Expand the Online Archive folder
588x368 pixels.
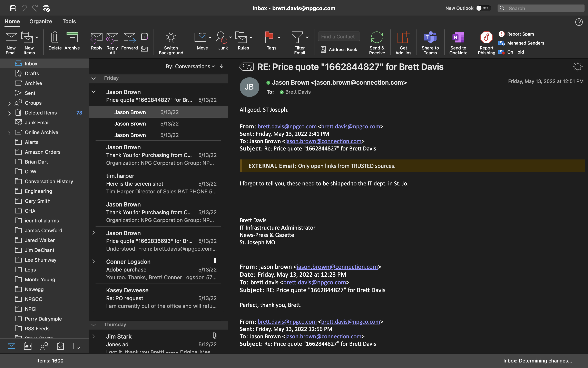[9, 133]
